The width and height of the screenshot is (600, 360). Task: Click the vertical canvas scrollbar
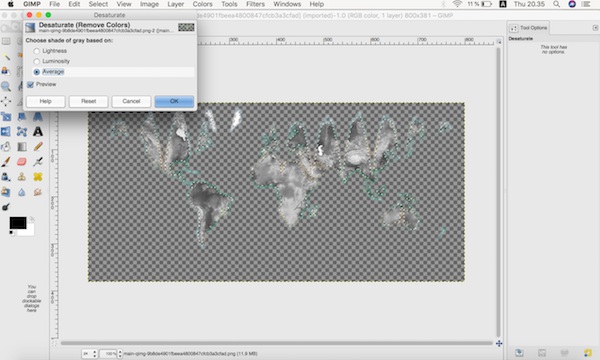[x=498, y=192]
